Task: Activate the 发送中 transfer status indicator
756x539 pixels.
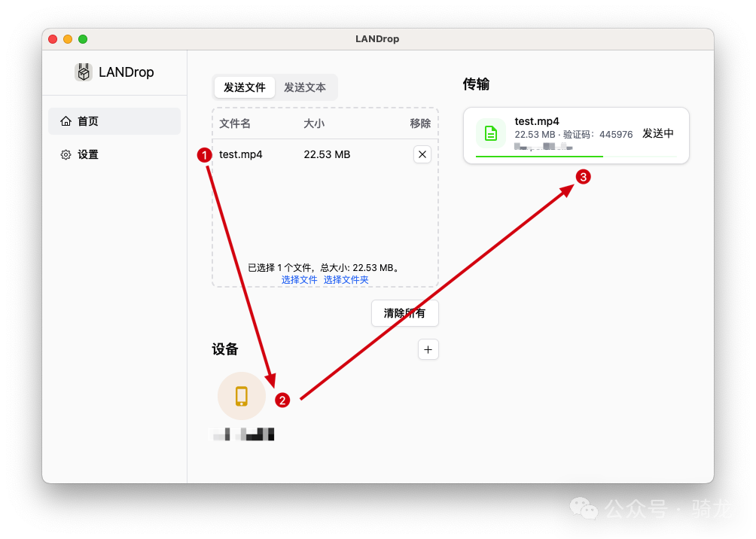Action: pos(657,133)
